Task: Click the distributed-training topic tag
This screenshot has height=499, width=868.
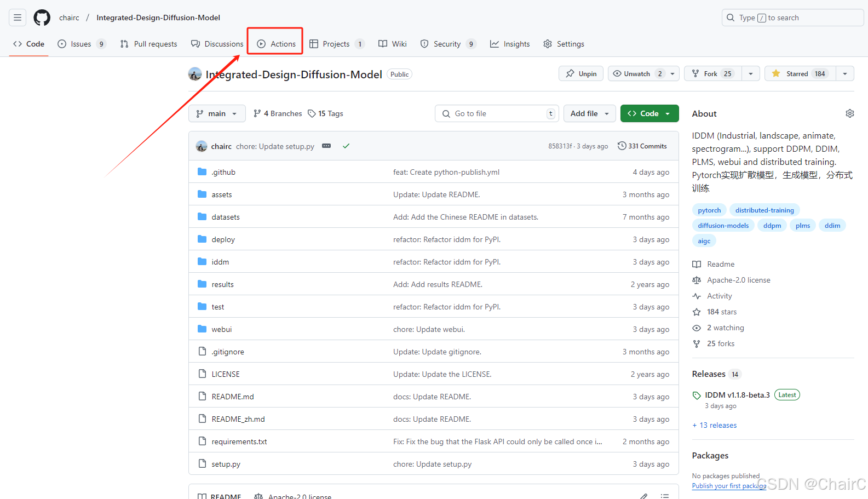Action: (x=764, y=210)
